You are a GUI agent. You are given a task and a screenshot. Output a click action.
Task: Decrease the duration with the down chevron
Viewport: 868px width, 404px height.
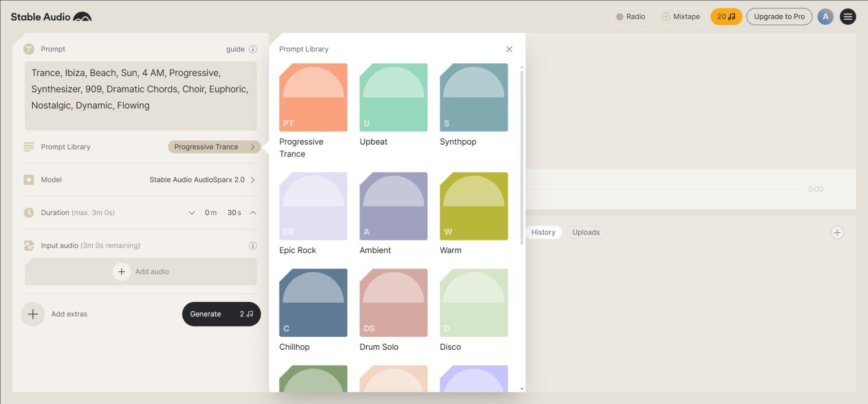click(192, 212)
